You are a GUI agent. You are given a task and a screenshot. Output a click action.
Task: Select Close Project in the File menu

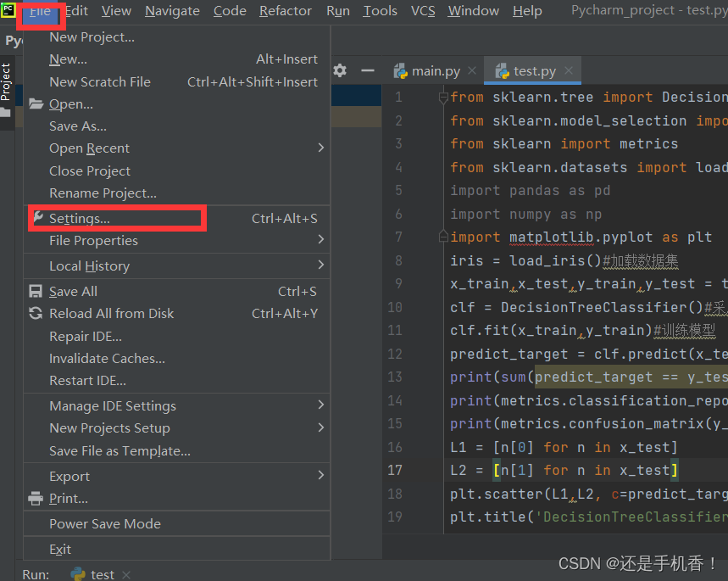coord(177,170)
